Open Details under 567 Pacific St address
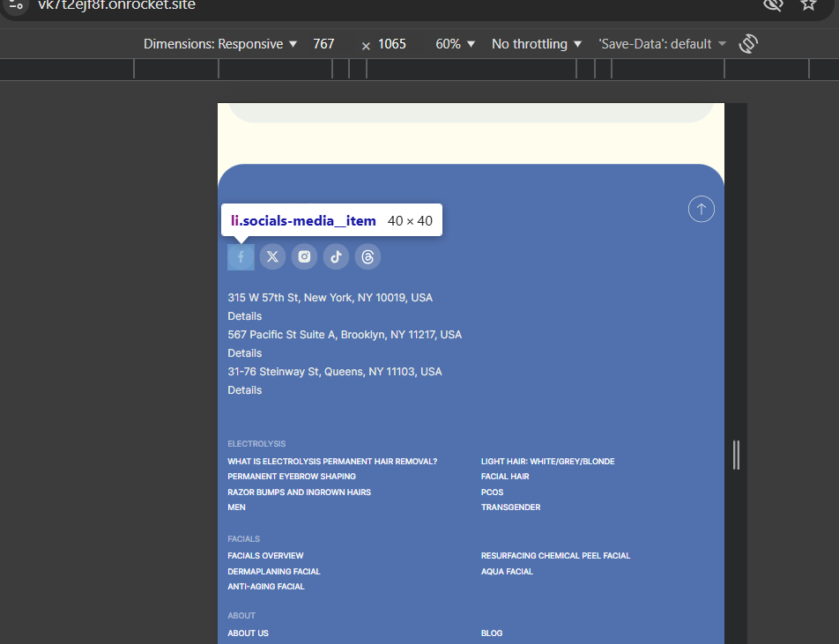This screenshot has height=644, width=839. [244, 353]
